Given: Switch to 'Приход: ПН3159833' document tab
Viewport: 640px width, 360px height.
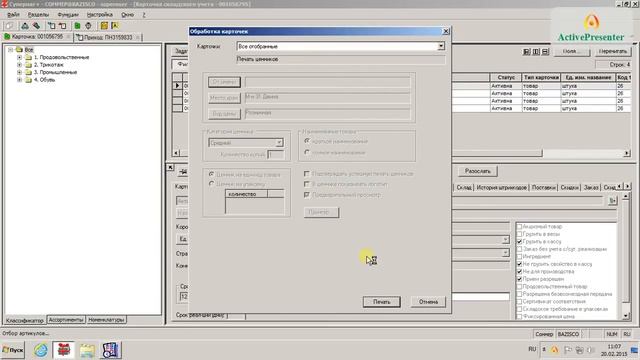Looking at the screenshot, I should (108, 37).
